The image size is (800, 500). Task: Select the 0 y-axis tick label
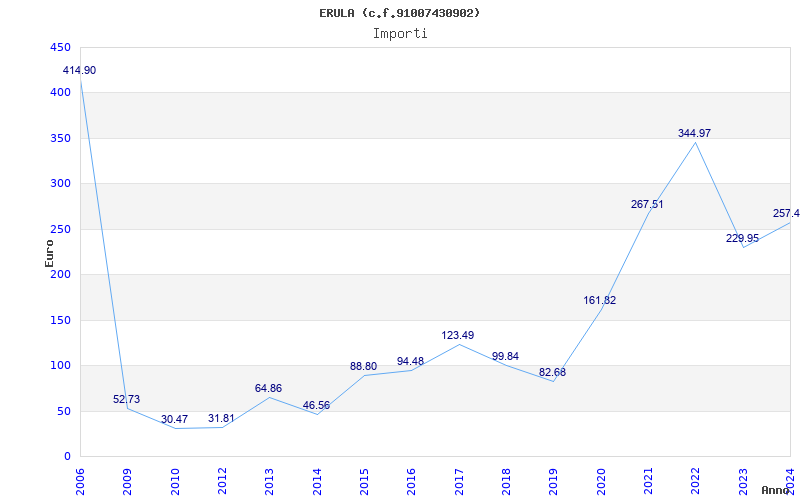click(67, 457)
